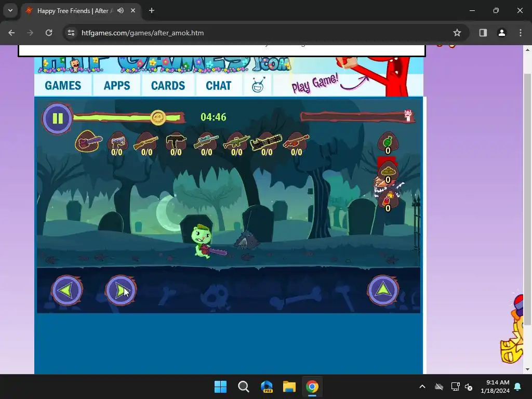Select the minigun weapon slot

tap(267, 143)
